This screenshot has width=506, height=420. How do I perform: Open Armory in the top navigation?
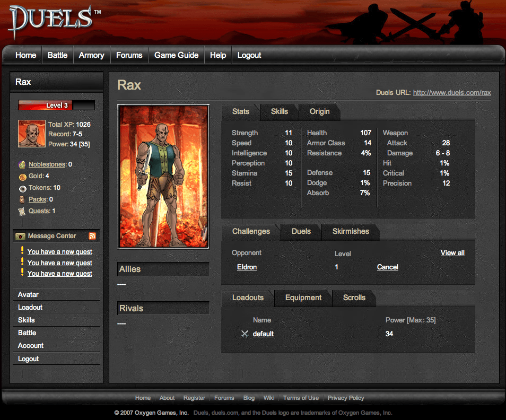tap(92, 55)
